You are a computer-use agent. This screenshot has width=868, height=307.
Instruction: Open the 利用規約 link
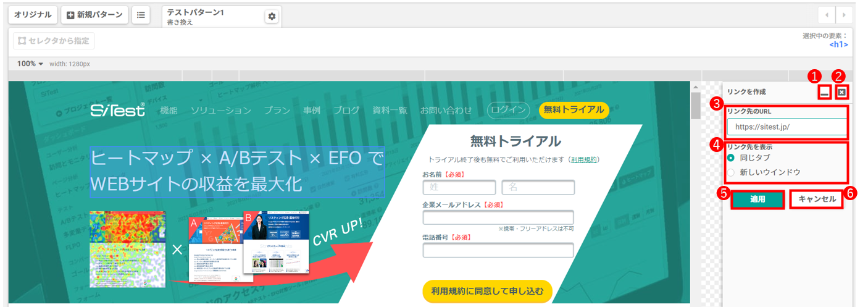(x=583, y=159)
